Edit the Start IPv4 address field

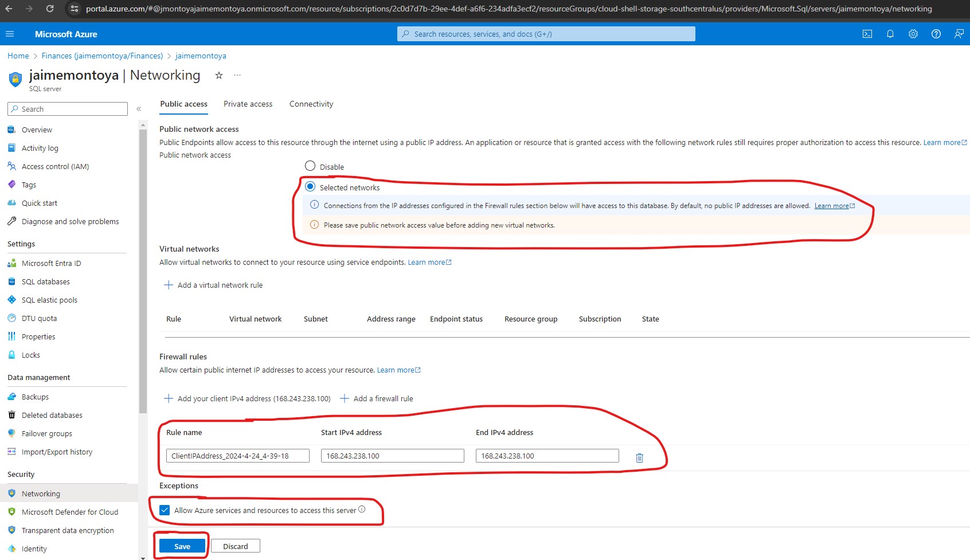coord(393,456)
